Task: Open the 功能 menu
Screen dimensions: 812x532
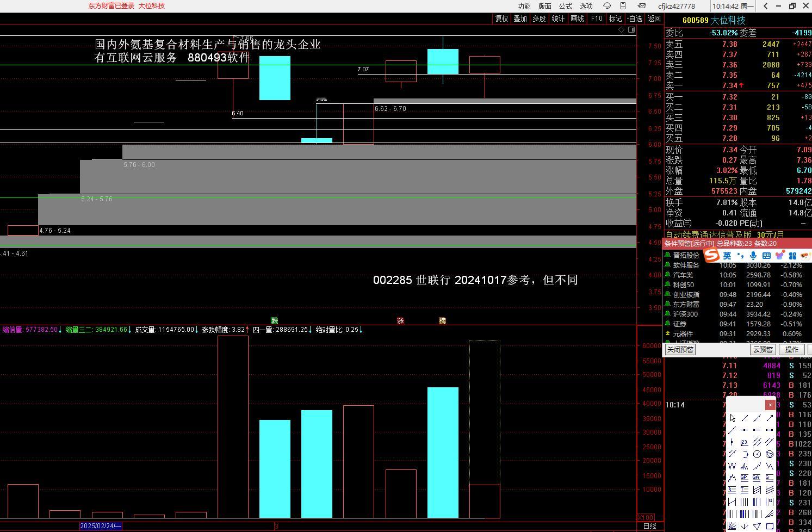Action: click(x=524, y=6)
